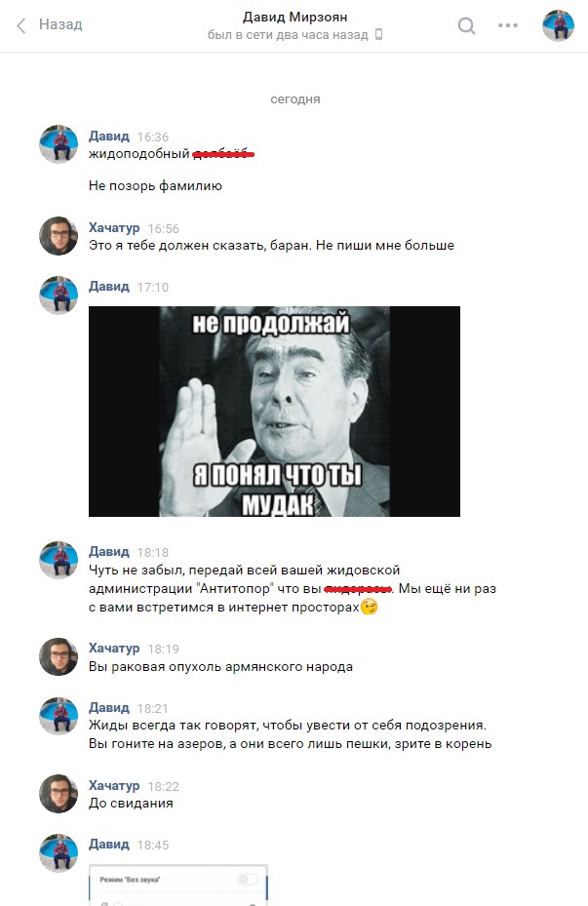Click the Хачатур sender name at 18:19
This screenshot has width=588, height=906.
(114, 648)
